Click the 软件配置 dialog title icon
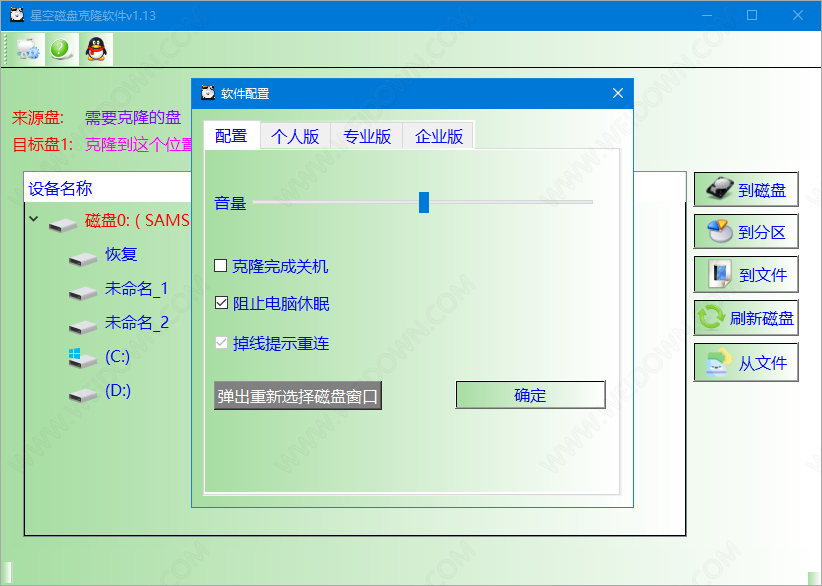The height and width of the screenshot is (586, 822). (x=208, y=93)
